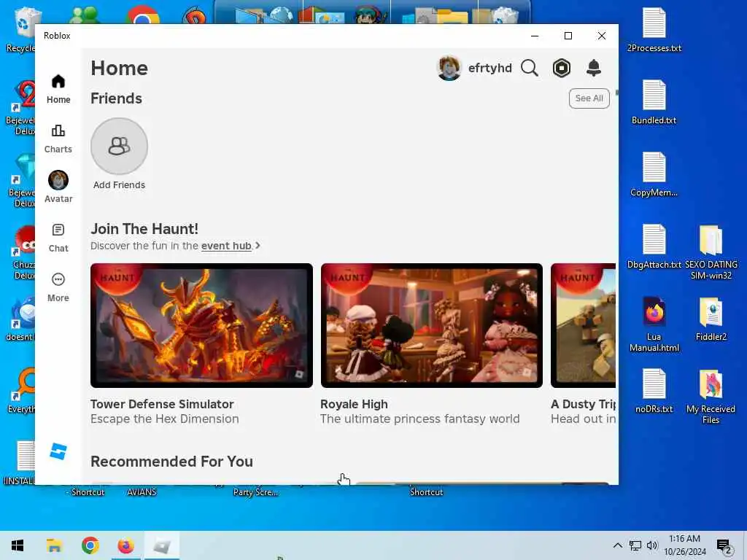This screenshot has width=747, height=560.
Task: Click See All friends button
Action: pos(589,98)
